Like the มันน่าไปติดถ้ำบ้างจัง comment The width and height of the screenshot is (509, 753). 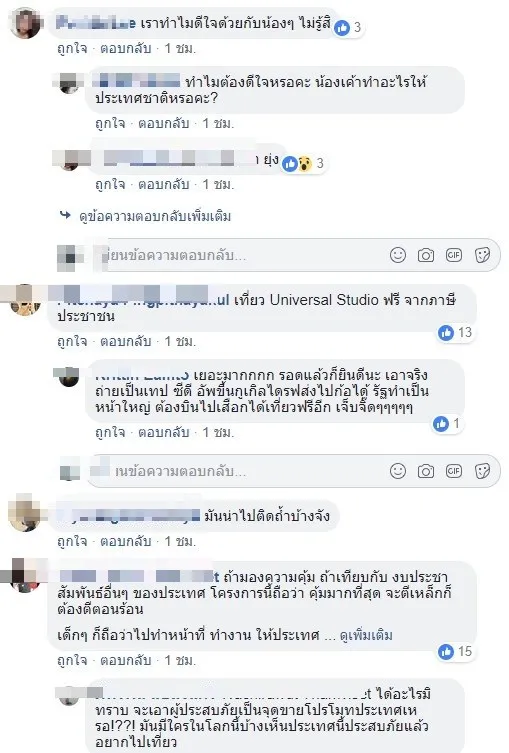[72, 541]
